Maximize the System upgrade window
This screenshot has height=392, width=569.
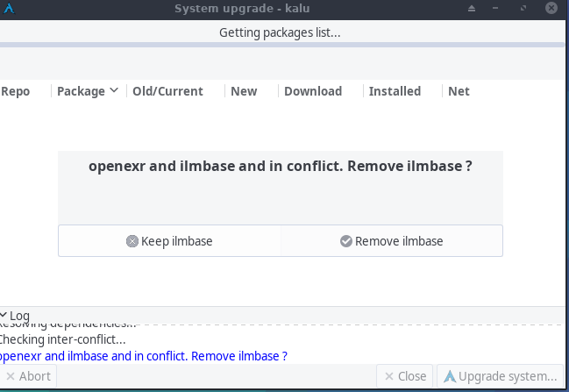[x=523, y=9]
